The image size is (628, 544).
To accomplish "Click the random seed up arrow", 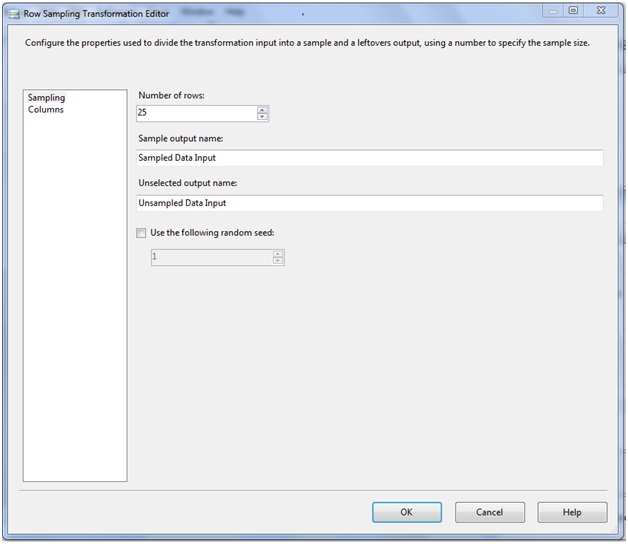I will [277, 253].
